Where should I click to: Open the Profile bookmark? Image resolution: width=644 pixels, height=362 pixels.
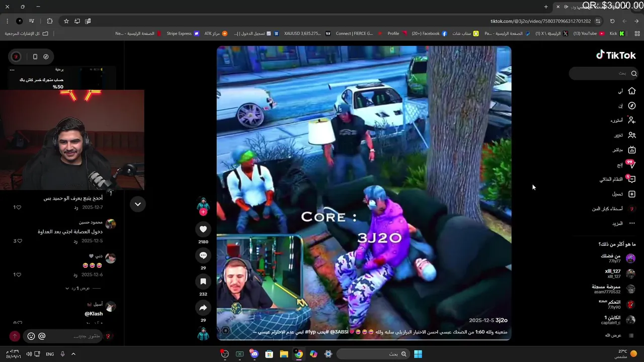397,34
